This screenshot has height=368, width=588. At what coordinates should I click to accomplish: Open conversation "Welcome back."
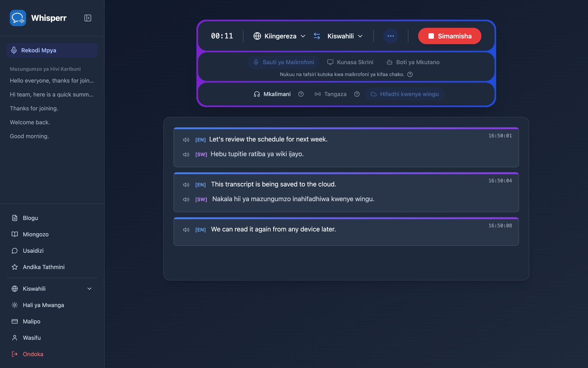point(30,122)
